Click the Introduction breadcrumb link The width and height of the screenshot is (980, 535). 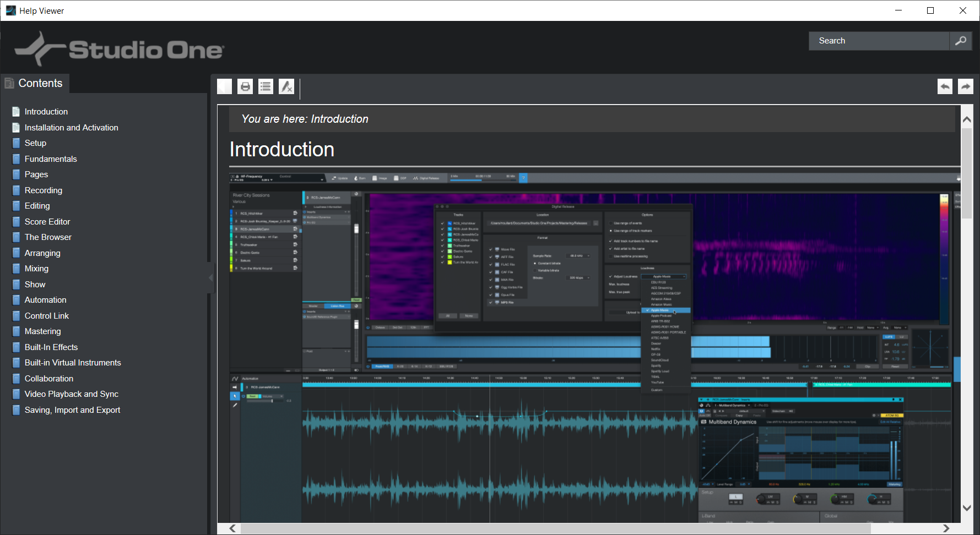coord(339,119)
